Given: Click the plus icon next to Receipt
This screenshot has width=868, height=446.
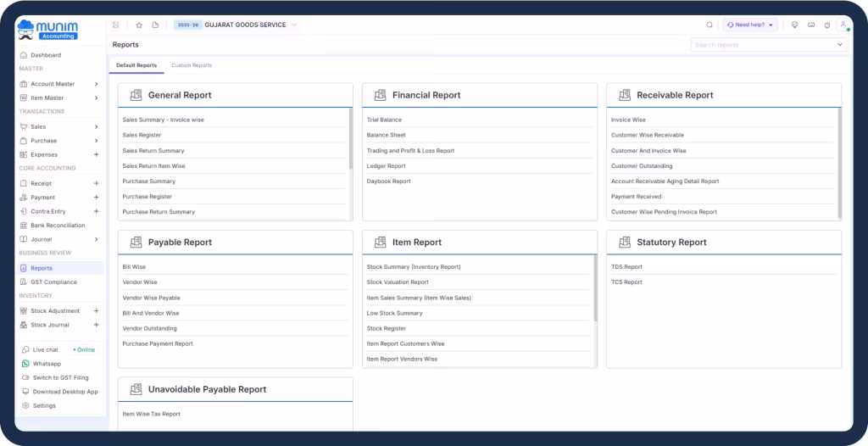Looking at the screenshot, I should pos(97,183).
